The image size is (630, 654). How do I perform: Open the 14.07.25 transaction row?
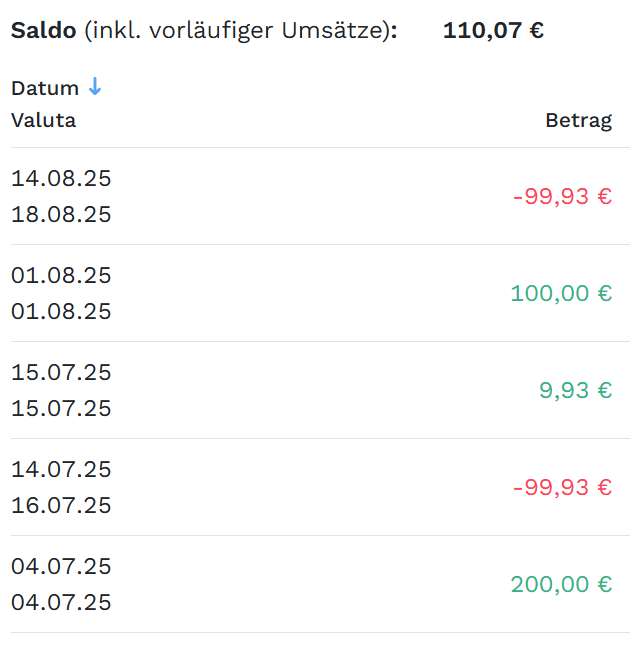(320, 487)
